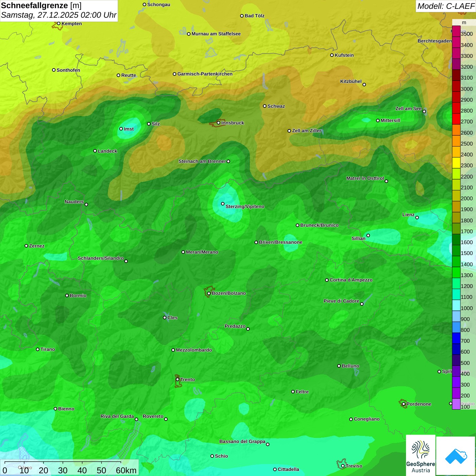The width and height of the screenshot is (476, 476).
Task: Click the Landeck location dot
Action: coord(95,151)
